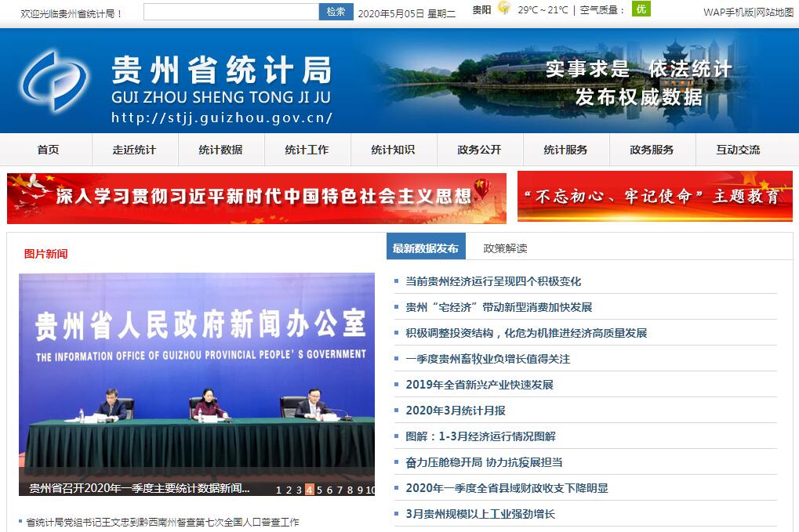Open the WAP手机版 link
Image resolution: width=799 pixels, height=532 pixels.
pos(728,12)
